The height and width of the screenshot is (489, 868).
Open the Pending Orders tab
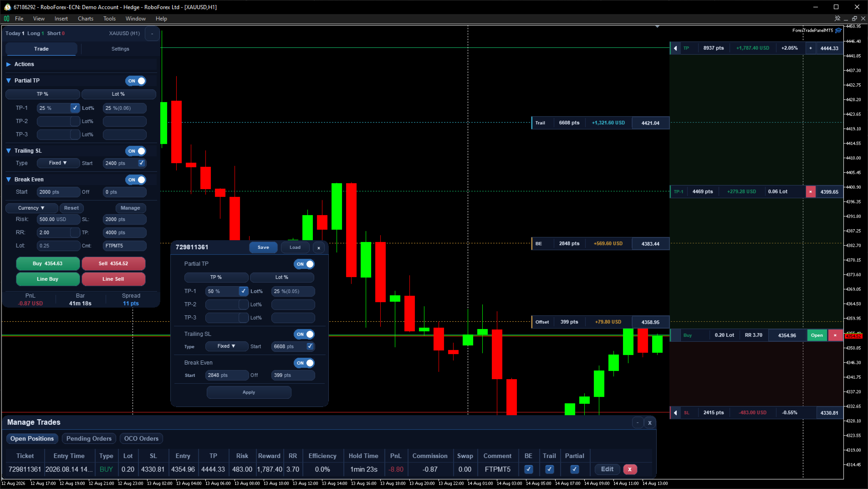coord(89,439)
